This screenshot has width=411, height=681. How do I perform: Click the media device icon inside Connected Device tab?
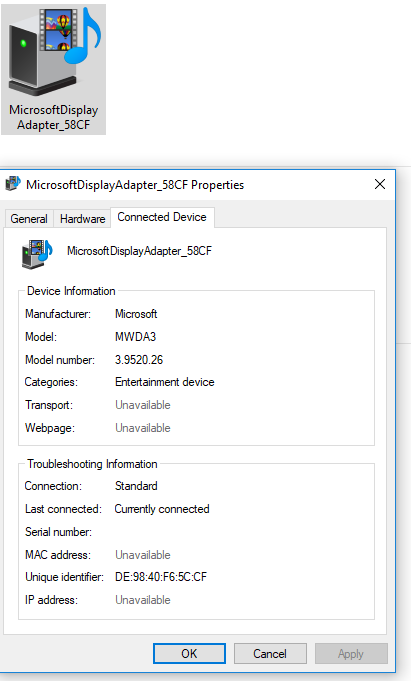click(x=37, y=253)
